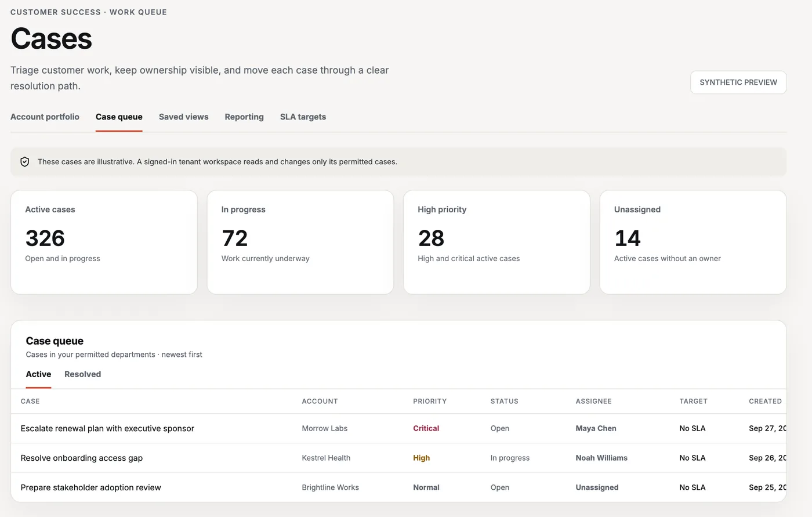
Task: Click the CASE column header
Action: point(30,402)
